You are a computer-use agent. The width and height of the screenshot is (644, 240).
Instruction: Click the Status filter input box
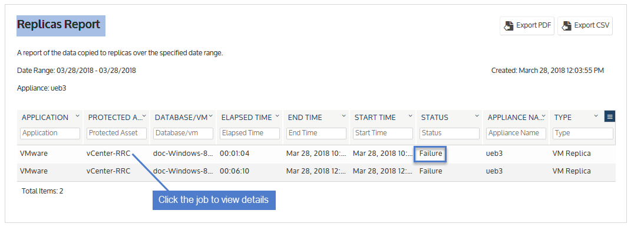coord(450,133)
